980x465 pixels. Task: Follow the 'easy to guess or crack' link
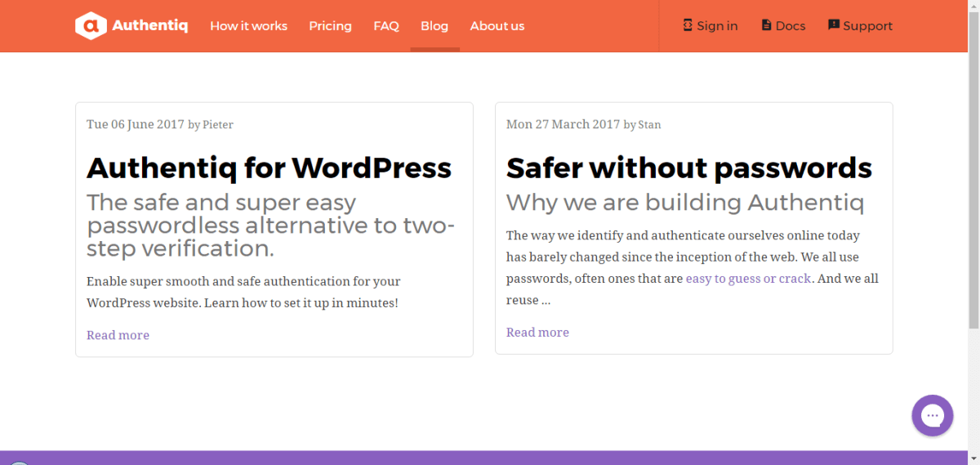(748, 279)
